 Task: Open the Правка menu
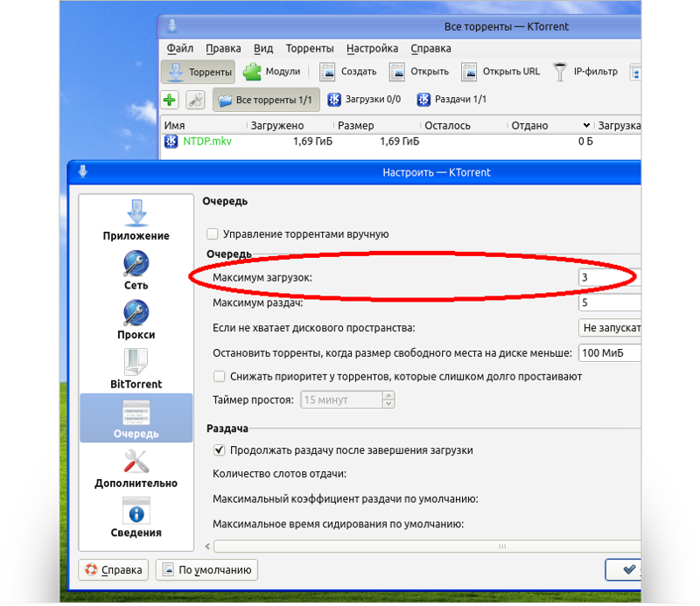(x=223, y=48)
